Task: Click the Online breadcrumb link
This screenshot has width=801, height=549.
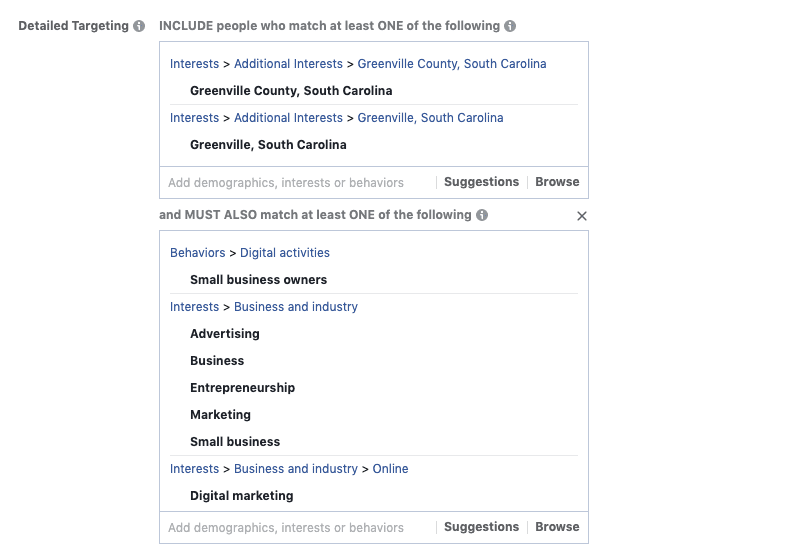Action: 390,469
